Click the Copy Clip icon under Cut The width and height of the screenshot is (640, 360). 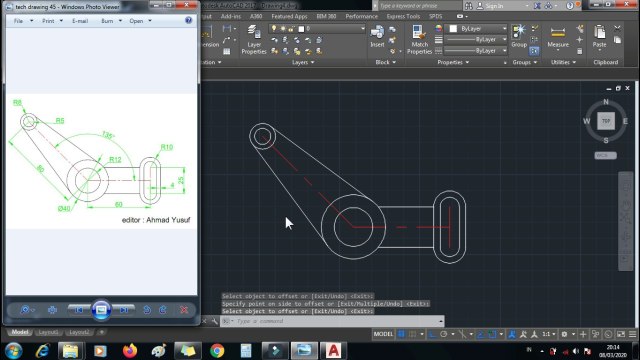(617, 40)
